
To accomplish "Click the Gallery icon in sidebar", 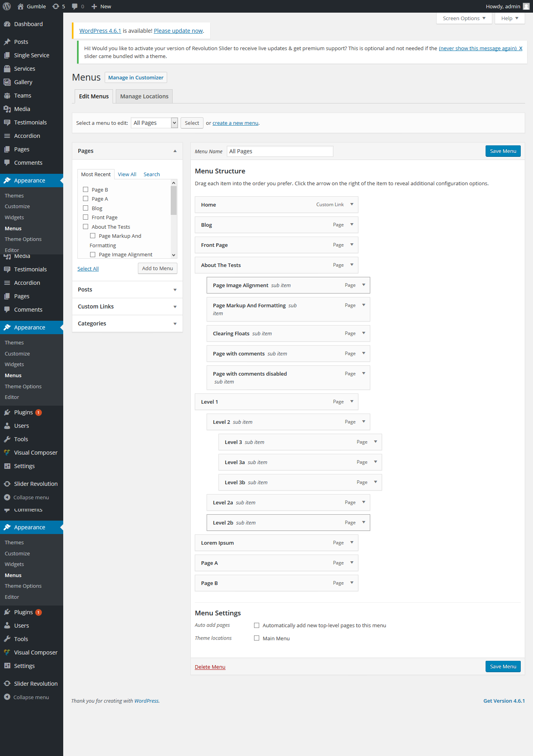I will (7, 82).
